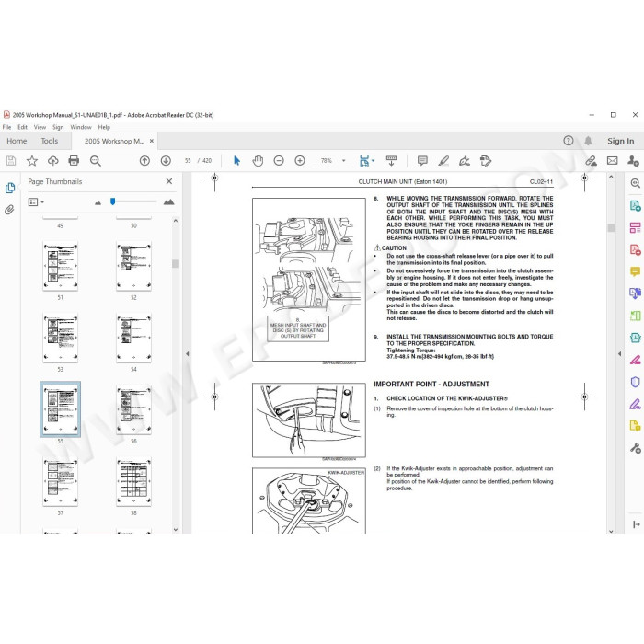Select page 57 thumbnail
This screenshot has width=644, height=644.
61,481
